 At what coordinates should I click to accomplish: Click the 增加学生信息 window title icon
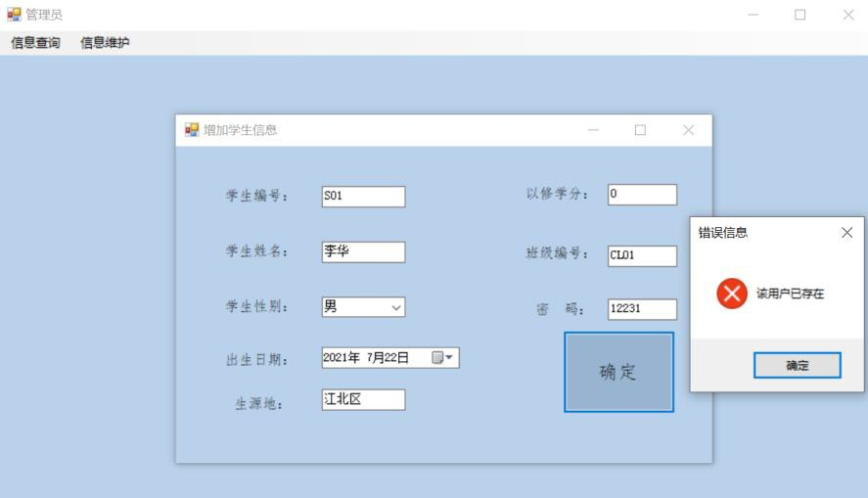[192, 130]
